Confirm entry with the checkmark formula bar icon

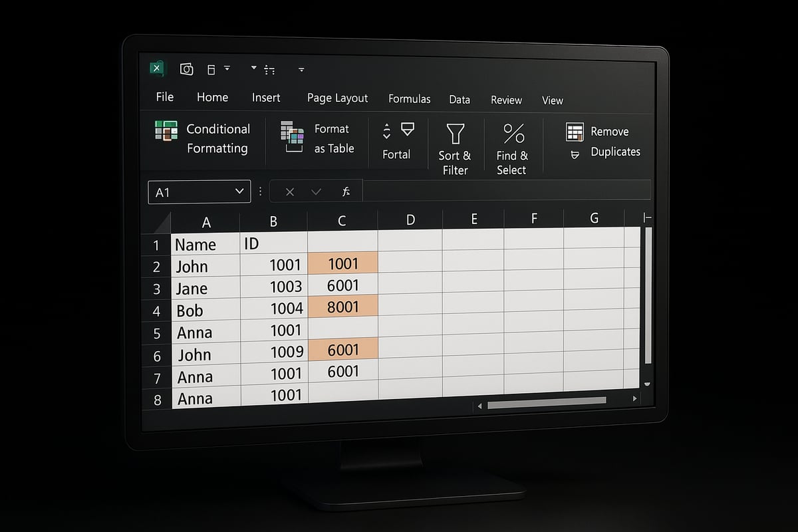(x=316, y=192)
